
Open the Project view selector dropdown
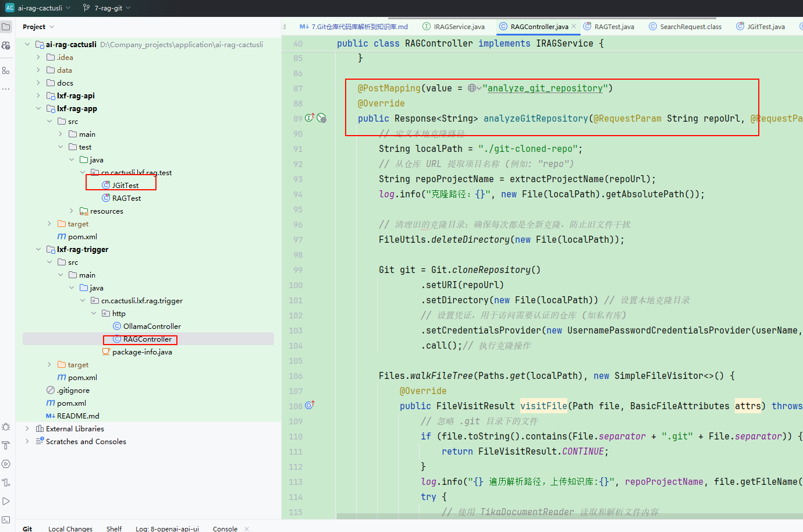point(38,27)
